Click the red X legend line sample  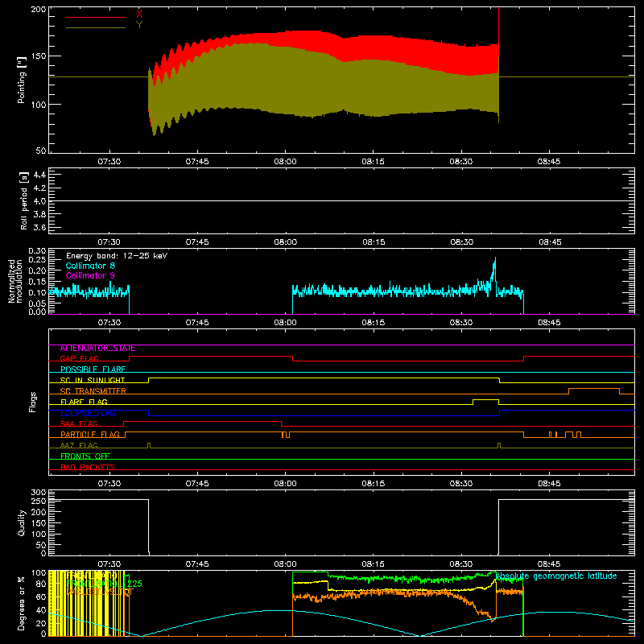tap(96, 17)
